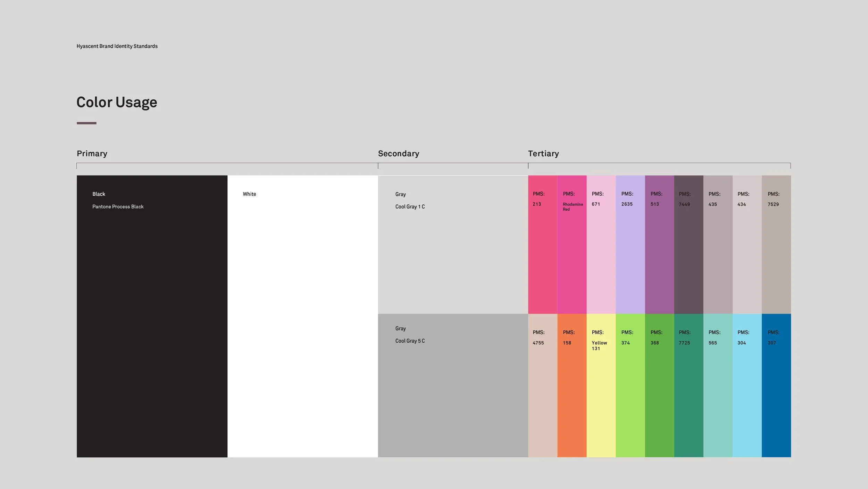This screenshot has width=868, height=489.
Task: Select the PMS 374 lime green swatch
Action: 631,385
